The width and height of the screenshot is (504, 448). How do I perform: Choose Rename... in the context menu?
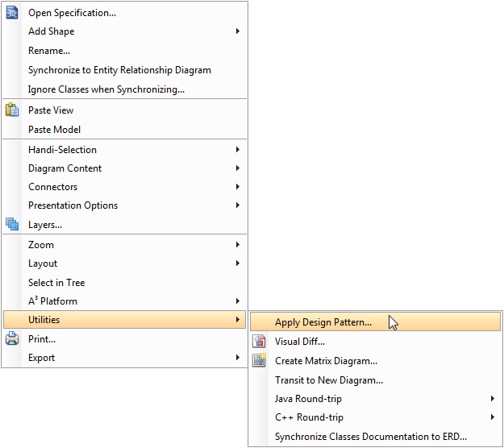124,51
